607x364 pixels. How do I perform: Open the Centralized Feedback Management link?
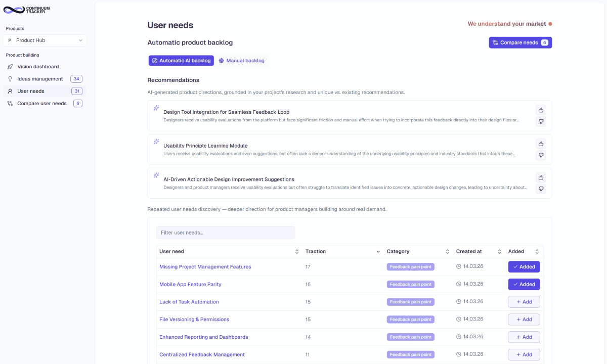(202, 355)
